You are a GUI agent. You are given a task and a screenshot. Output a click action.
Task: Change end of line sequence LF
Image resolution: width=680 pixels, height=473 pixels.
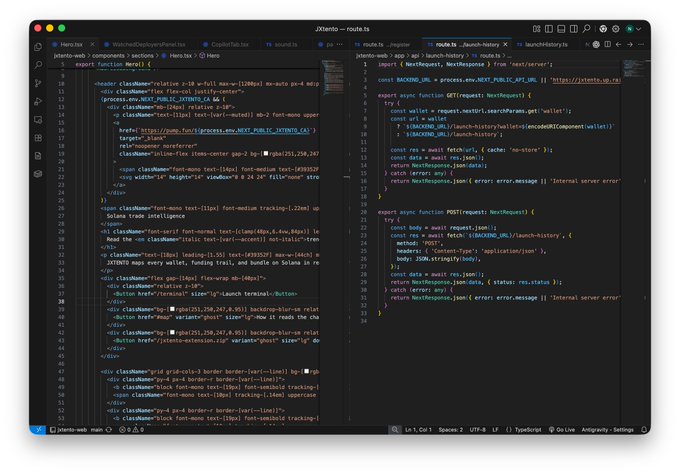coord(495,430)
